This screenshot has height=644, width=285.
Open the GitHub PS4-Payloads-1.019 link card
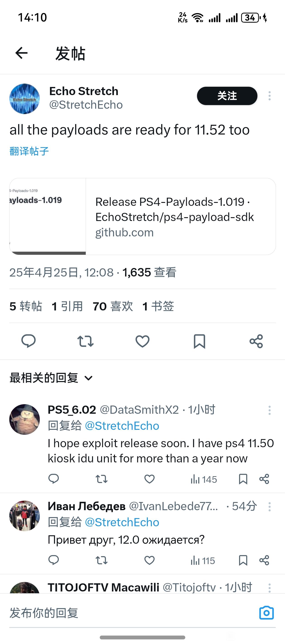point(142,216)
